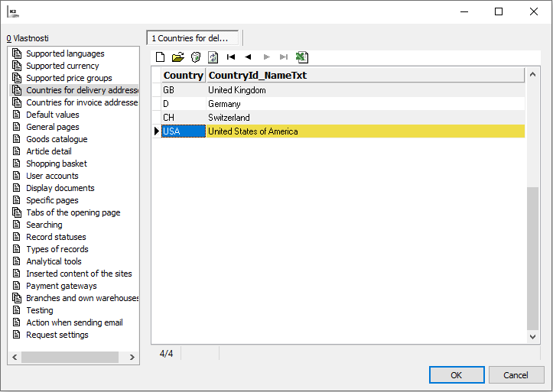Viewport: 553px width, 392px height.
Task: Select Countries for invoice addresses item
Action: [x=82, y=102]
